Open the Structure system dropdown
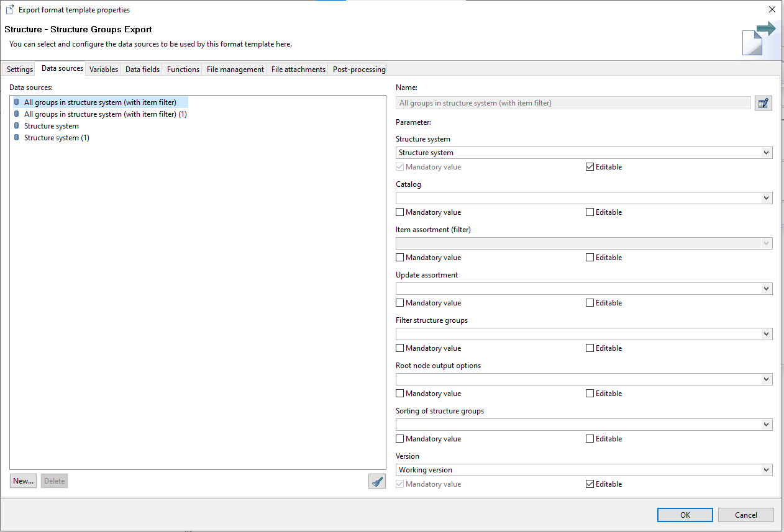The width and height of the screenshot is (784, 532). point(584,153)
